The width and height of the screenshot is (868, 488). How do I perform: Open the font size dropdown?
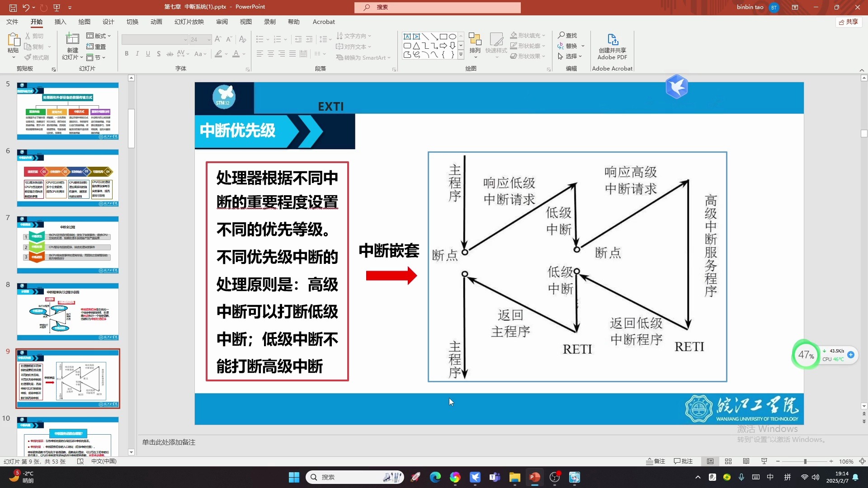[209, 39]
